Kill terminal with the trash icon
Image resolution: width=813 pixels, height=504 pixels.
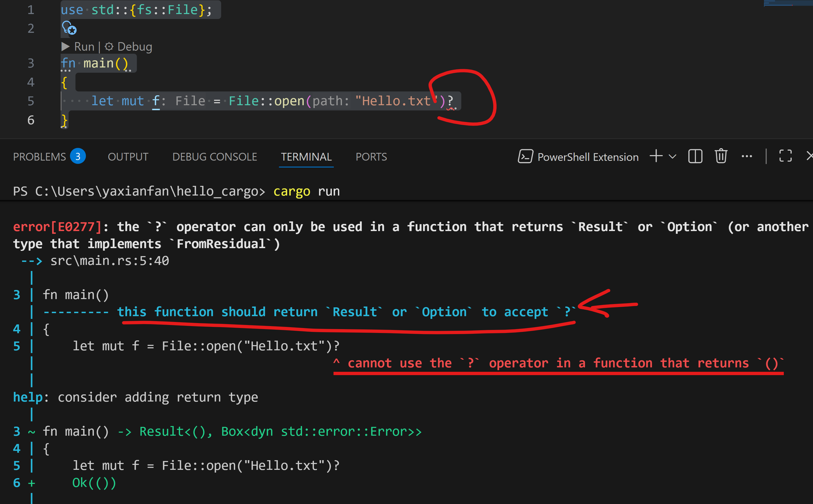721,156
